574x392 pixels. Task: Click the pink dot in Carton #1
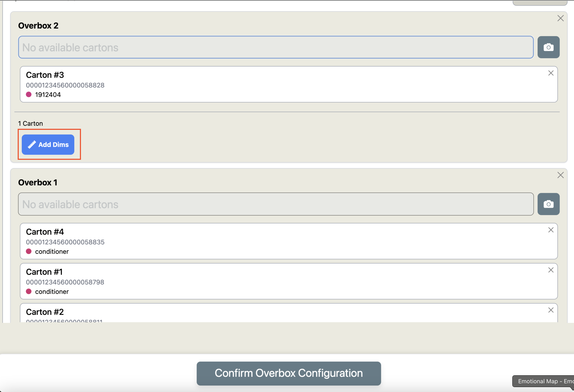(x=29, y=291)
